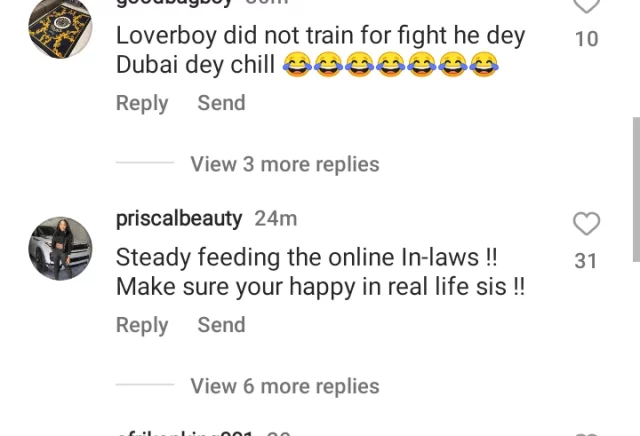640x436 pixels.
Task: Expand View 3 more replies
Action: pos(285,164)
